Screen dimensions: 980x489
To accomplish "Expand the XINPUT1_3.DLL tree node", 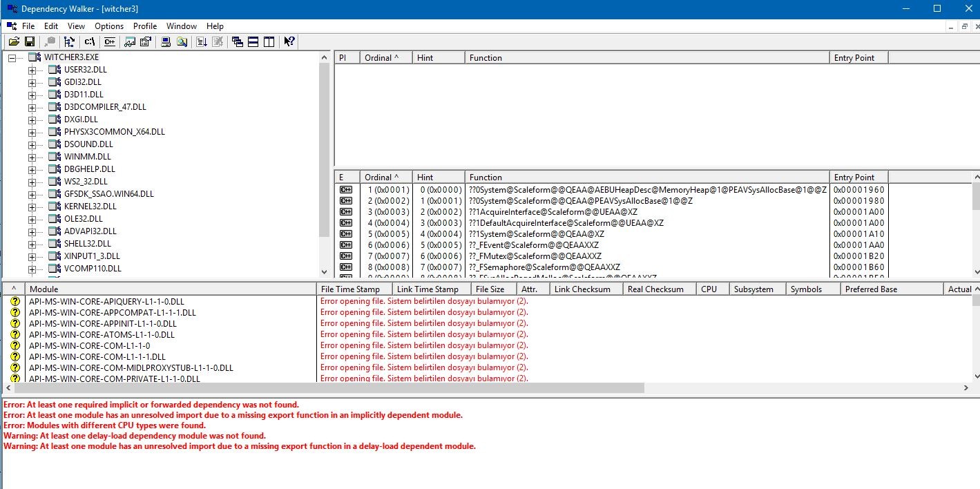I will coord(32,256).
